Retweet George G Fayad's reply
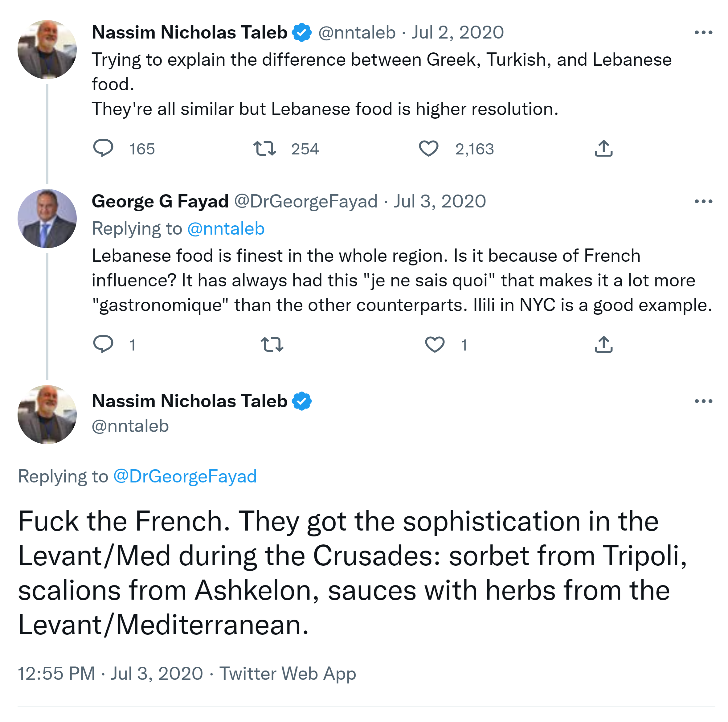728x722 pixels. 272,344
